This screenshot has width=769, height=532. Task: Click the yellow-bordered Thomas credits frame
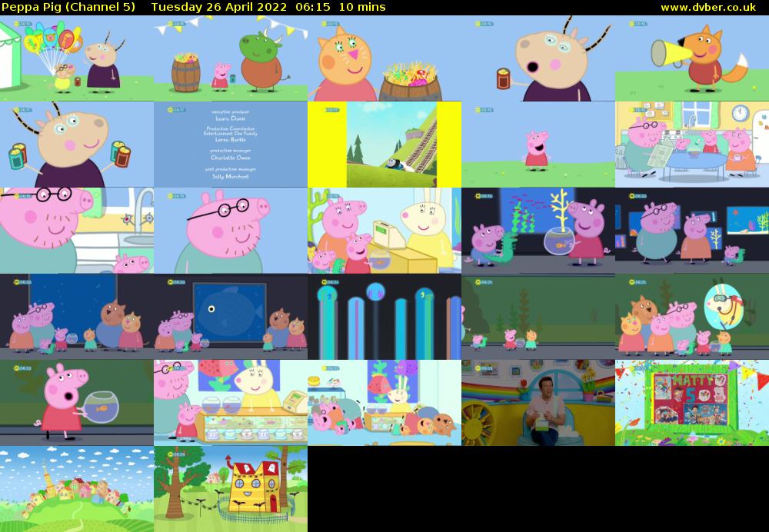[384, 142]
